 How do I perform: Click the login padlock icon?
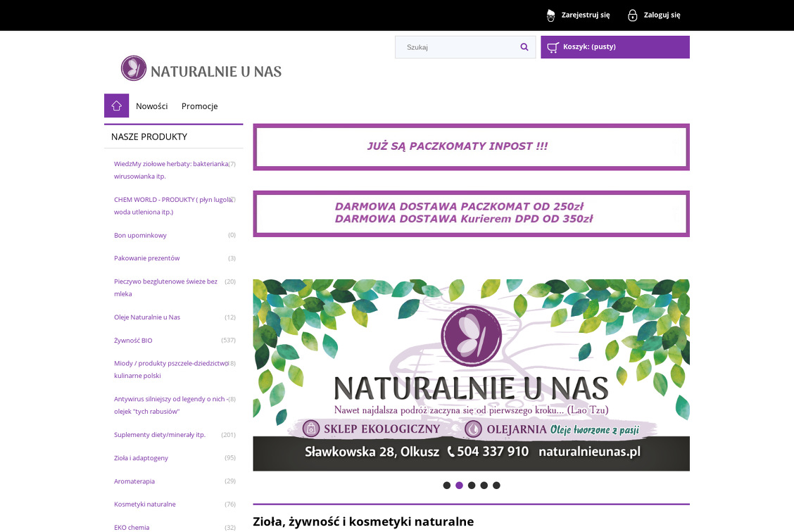(x=633, y=15)
